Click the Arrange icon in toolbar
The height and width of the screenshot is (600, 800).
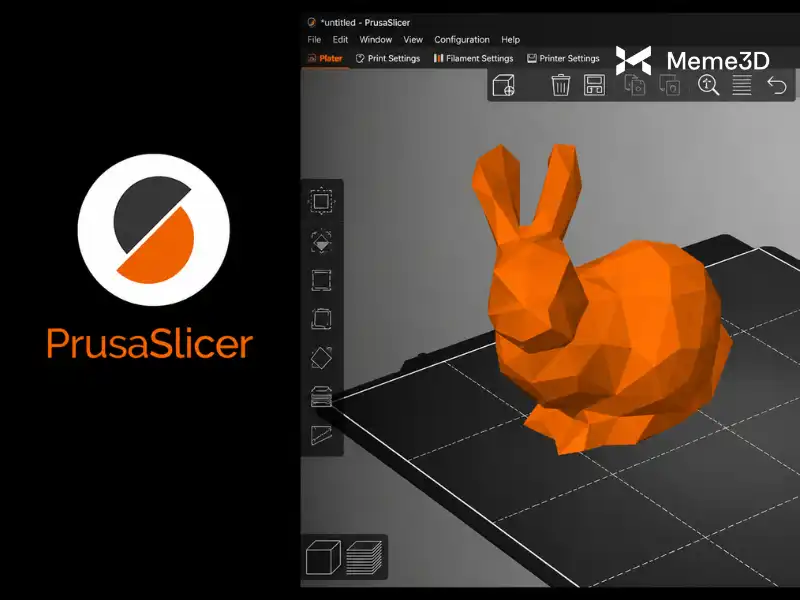pyautogui.click(x=594, y=85)
